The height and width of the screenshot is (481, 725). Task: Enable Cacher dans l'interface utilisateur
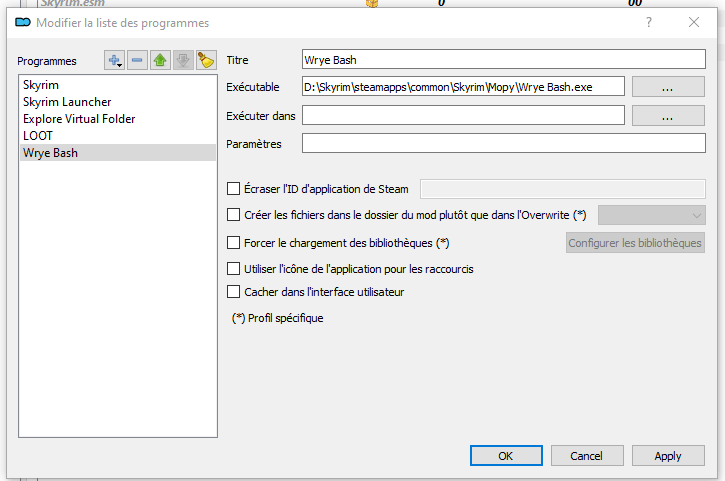233,292
